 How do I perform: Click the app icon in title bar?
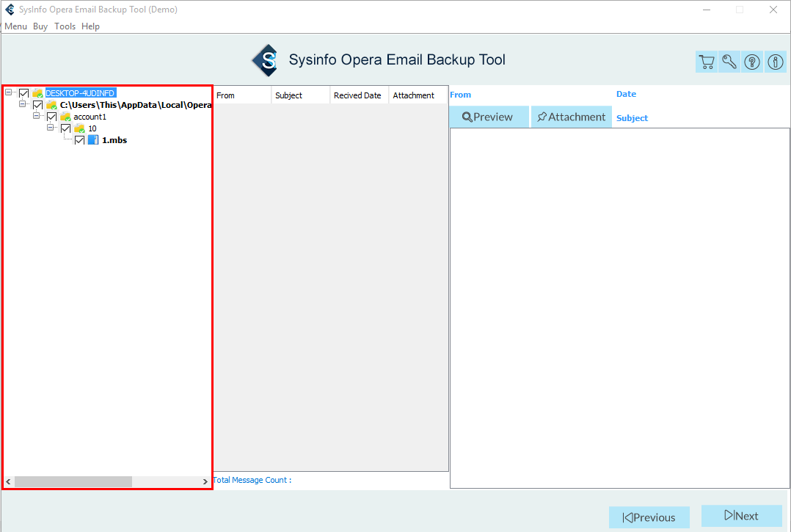click(10, 9)
